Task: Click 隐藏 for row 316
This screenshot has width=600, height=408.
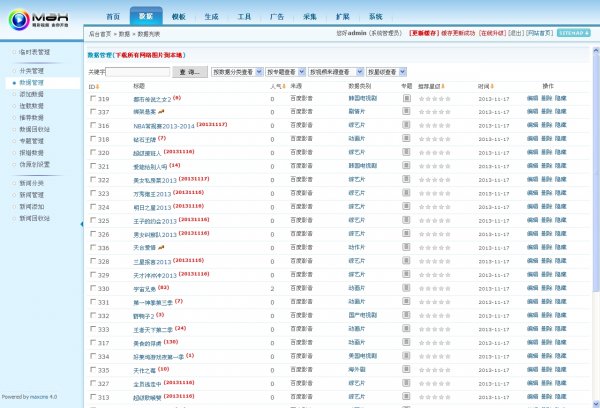Action: (x=561, y=125)
